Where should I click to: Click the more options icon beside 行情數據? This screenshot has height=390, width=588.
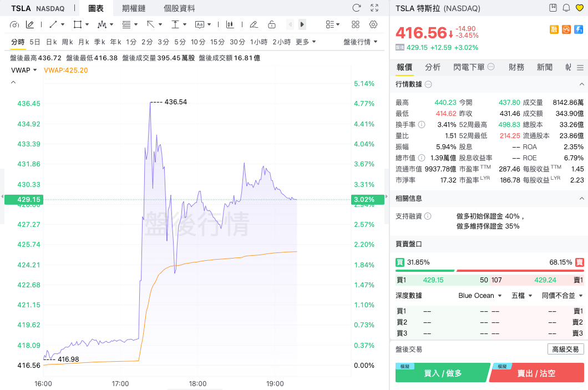pos(428,84)
